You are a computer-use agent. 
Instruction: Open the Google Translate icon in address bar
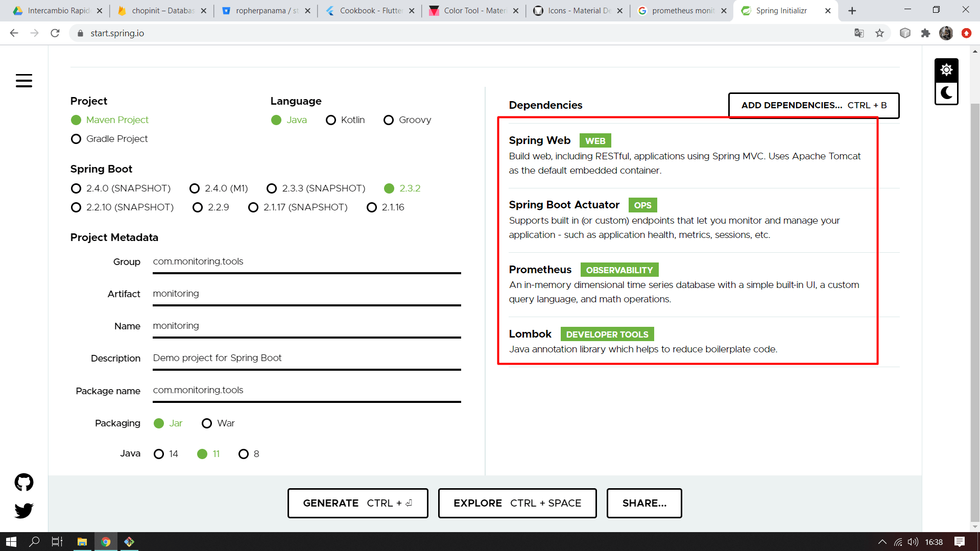click(x=859, y=33)
